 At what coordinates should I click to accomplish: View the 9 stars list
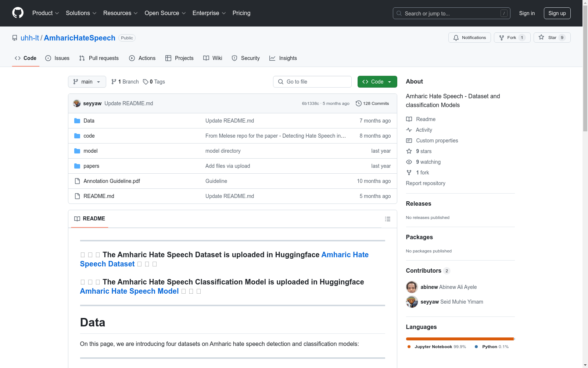click(x=419, y=151)
